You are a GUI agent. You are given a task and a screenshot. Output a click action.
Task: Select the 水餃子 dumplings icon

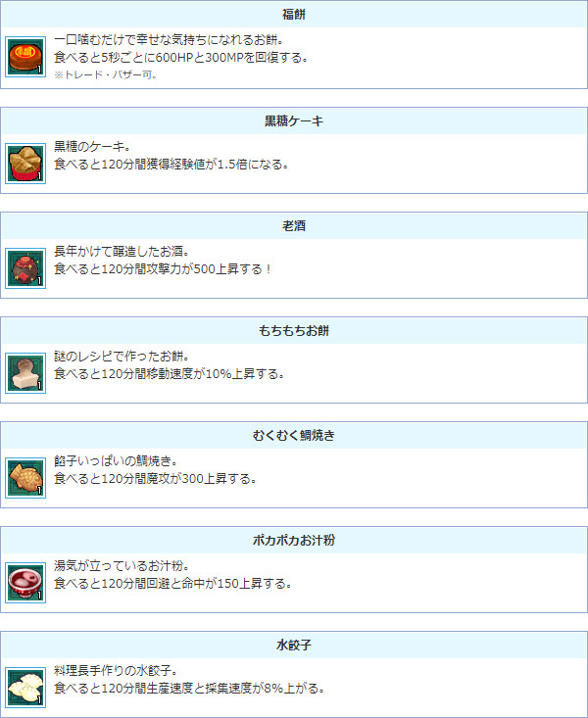[x=25, y=688]
